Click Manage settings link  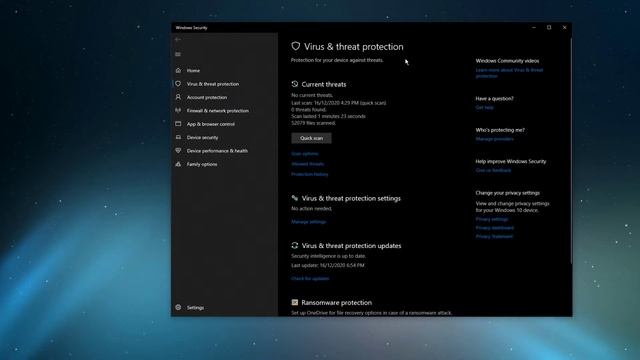[x=309, y=222]
